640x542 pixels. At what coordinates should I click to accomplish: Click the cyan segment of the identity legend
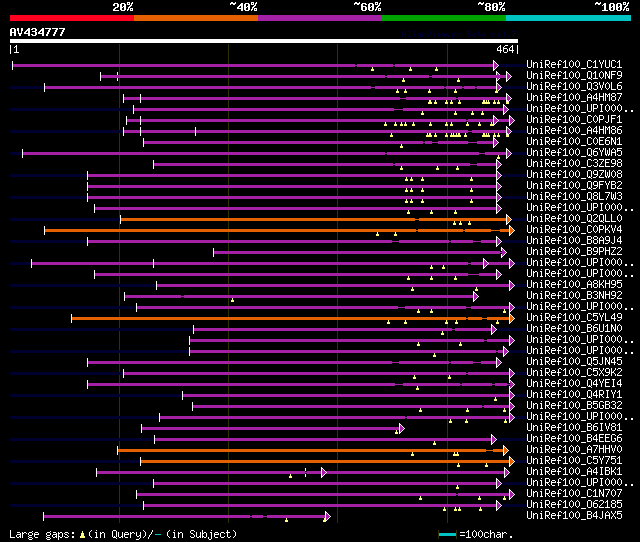click(569, 18)
